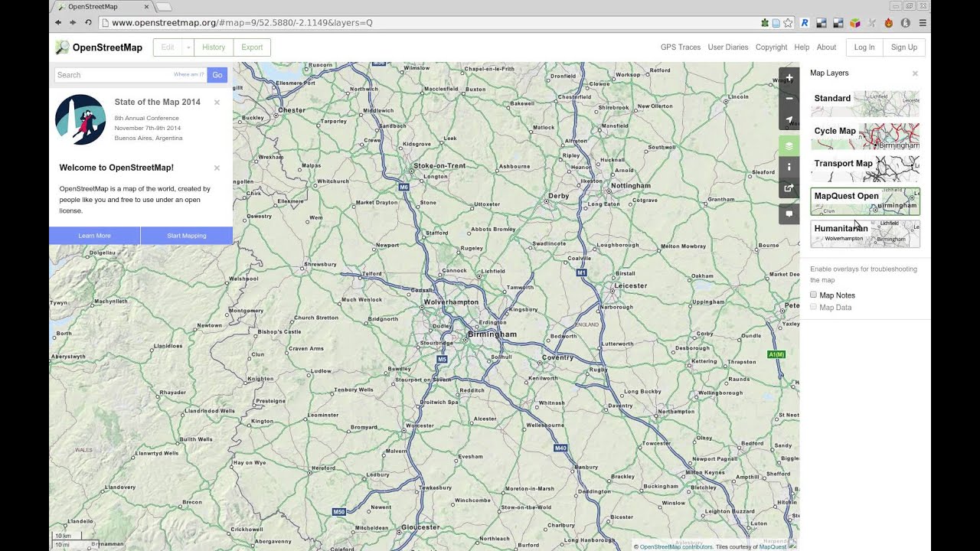Screen dimensions: 980x551
Task: Click the colorful cube extension icon
Action: pyautogui.click(x=855, y=23)
